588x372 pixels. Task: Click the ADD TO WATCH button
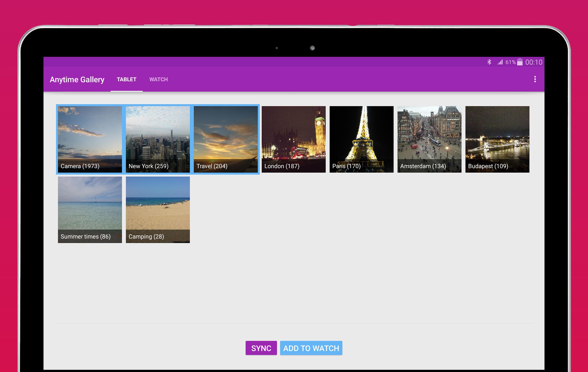point(311,348)
